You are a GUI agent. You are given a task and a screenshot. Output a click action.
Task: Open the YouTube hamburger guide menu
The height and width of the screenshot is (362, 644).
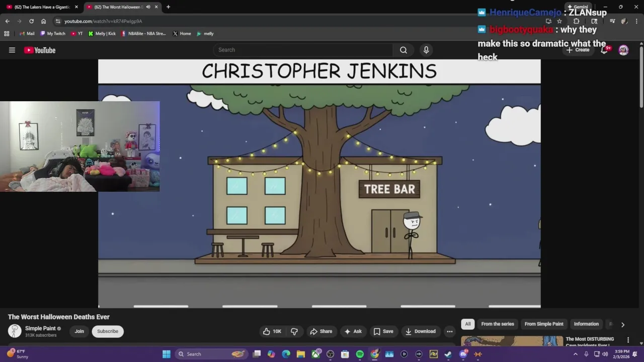12,50
